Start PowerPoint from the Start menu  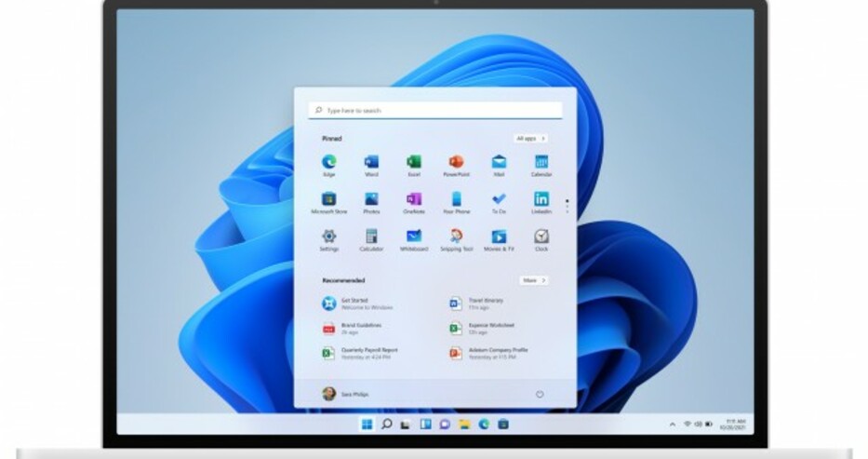point(456,163)
